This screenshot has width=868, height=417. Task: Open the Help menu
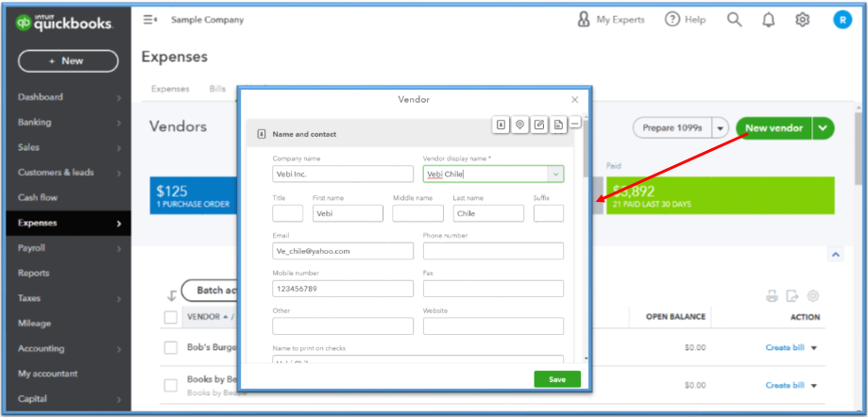[x=686, y=20]
